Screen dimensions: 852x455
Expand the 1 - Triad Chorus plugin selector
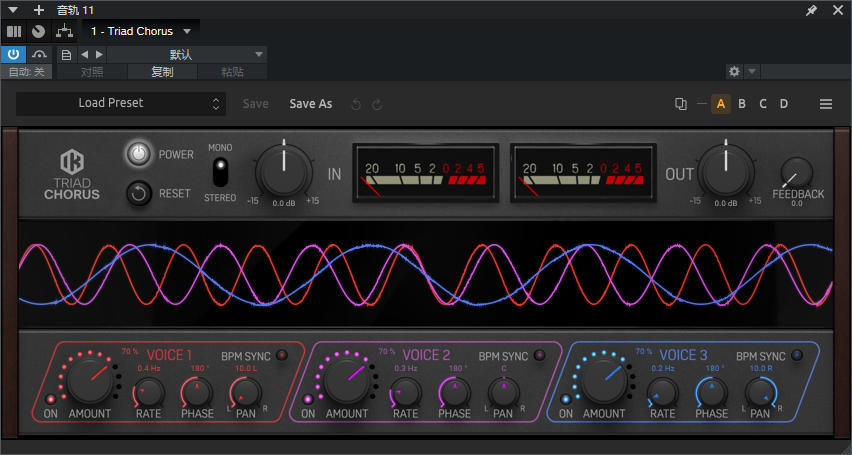point(141,31)
